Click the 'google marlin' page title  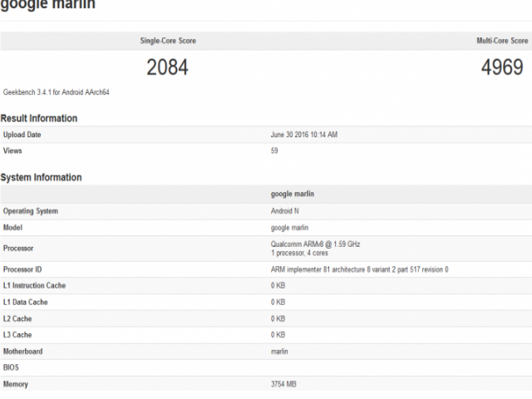[x=48, y=5]
